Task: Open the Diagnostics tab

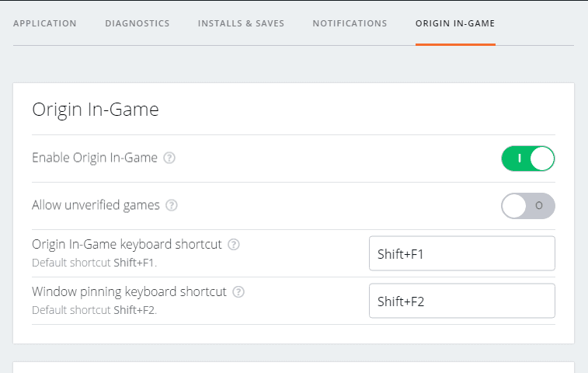Action: [x=137, y=23]
